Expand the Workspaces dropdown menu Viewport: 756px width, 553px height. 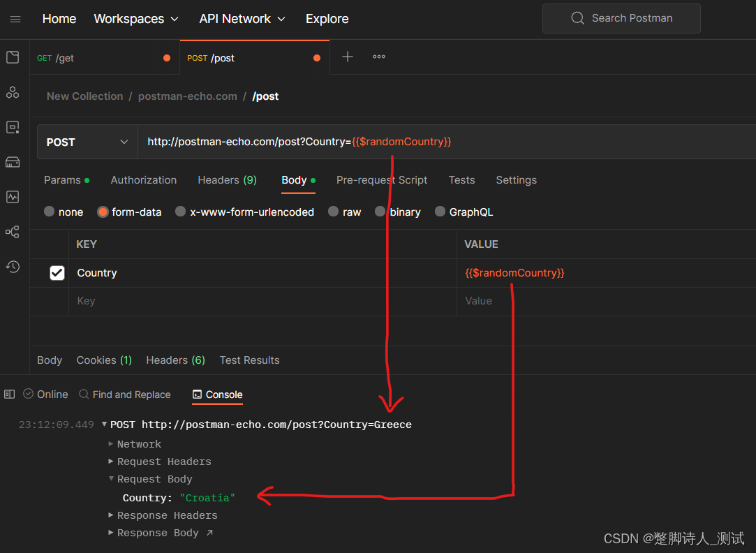click(136, 19)
